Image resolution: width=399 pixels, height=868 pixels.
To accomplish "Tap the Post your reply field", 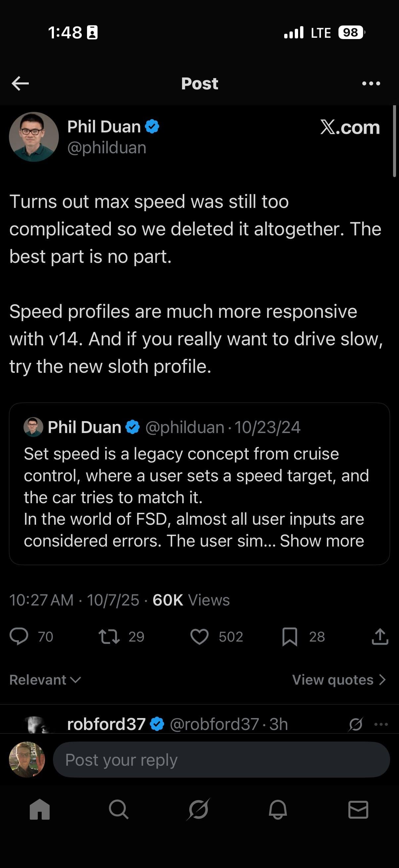I will (x=221, y=760).
